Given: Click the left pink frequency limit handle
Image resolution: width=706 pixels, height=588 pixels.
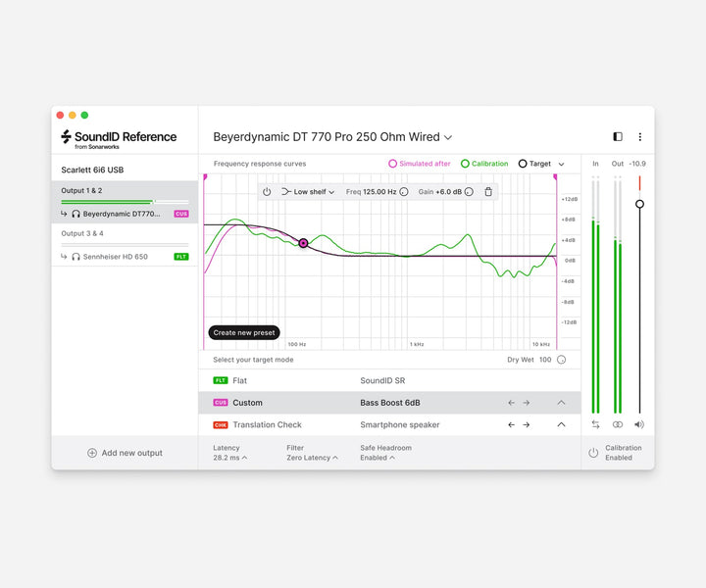Looking at the screenshot, I should (x=205, y=177).
